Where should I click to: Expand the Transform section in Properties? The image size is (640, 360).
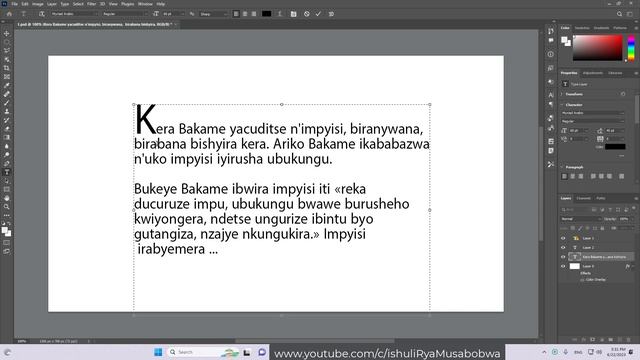click(562, 94)
